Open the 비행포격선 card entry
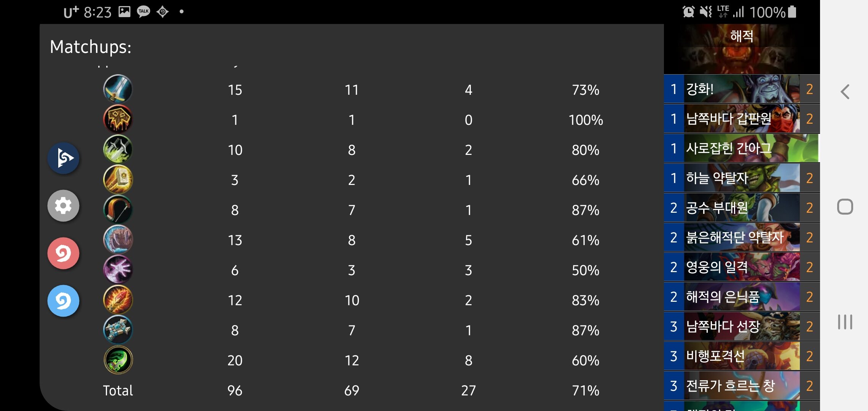 click(742, 356)
